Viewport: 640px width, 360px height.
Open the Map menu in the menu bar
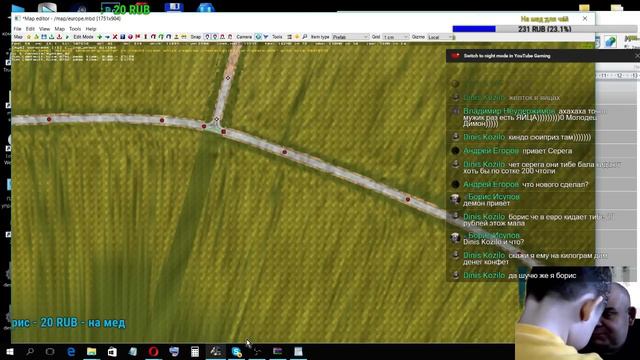[x=60, y=29]
